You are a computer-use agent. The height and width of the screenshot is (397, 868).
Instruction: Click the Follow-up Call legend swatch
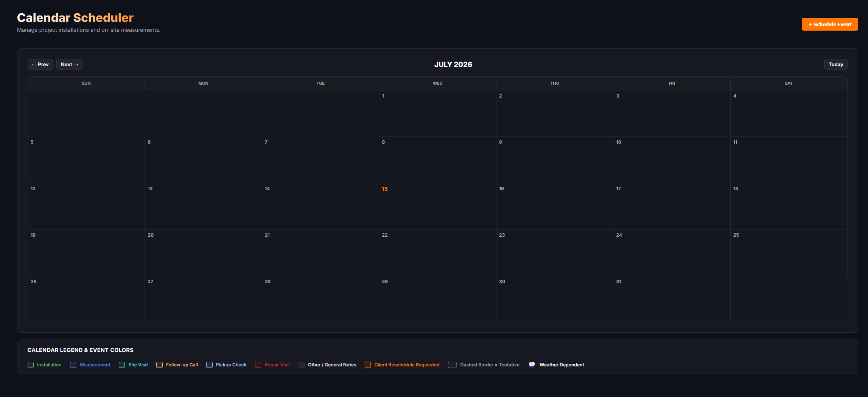[159, 365]
